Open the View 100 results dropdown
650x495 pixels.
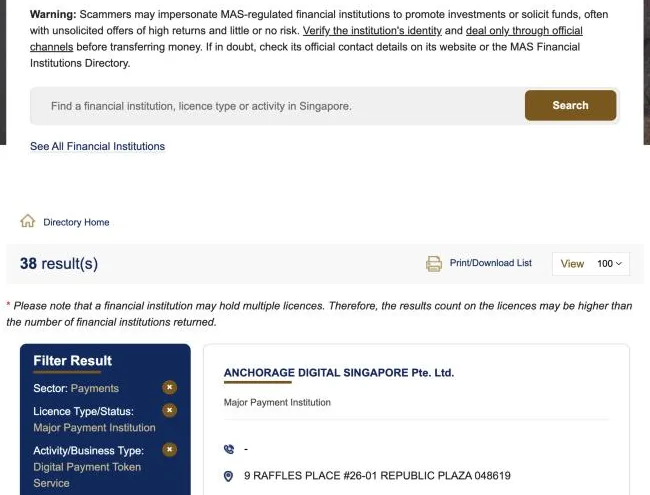click(x=591, y=264)
